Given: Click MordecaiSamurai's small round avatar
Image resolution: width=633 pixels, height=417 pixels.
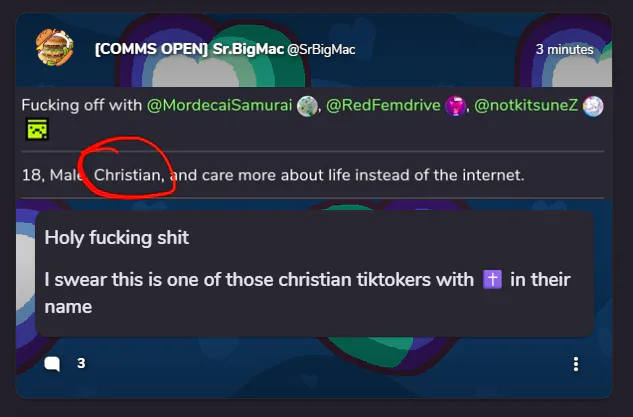Looking at the screenshot, I should [307, 106].
